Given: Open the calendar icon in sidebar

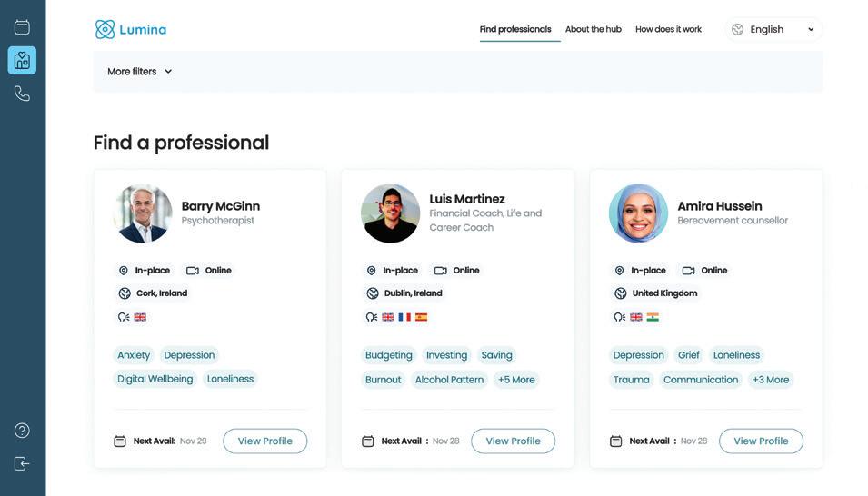Looking at the screenshot, I should (22, 27).
